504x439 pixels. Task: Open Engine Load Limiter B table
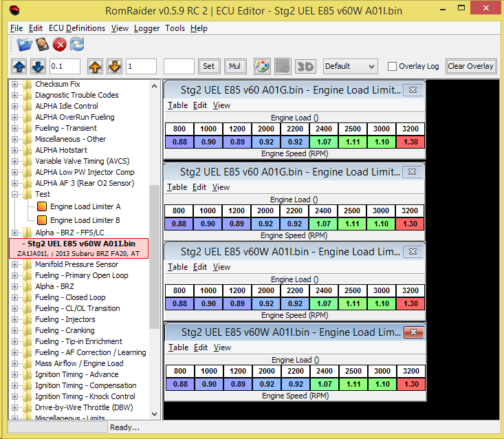(85, 220)
